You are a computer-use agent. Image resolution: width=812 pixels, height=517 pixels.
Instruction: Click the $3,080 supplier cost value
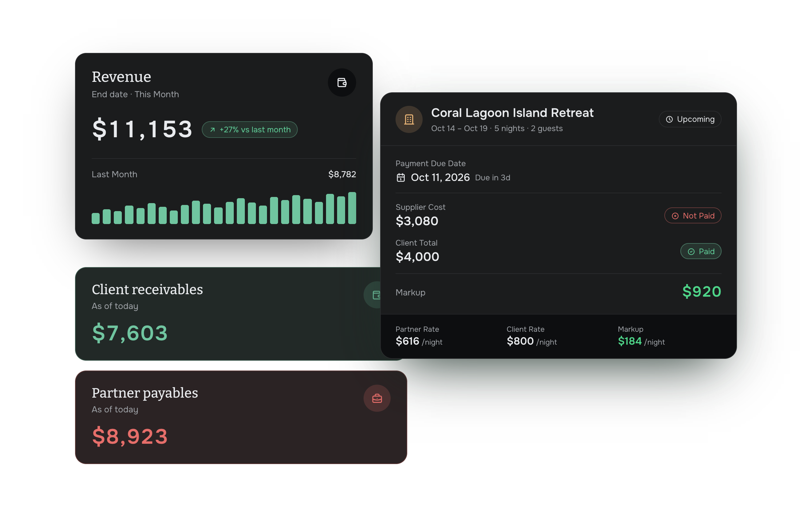[x=417, y=221]
